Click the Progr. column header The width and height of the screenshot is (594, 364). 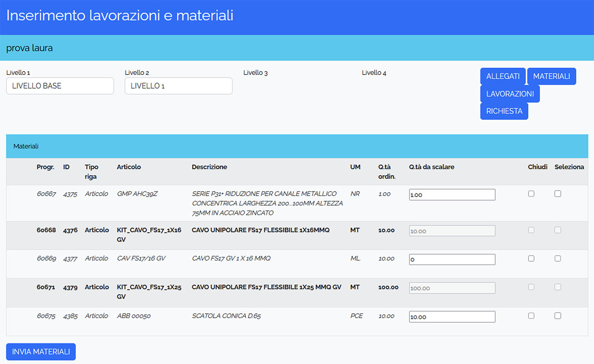pos(45,167)
